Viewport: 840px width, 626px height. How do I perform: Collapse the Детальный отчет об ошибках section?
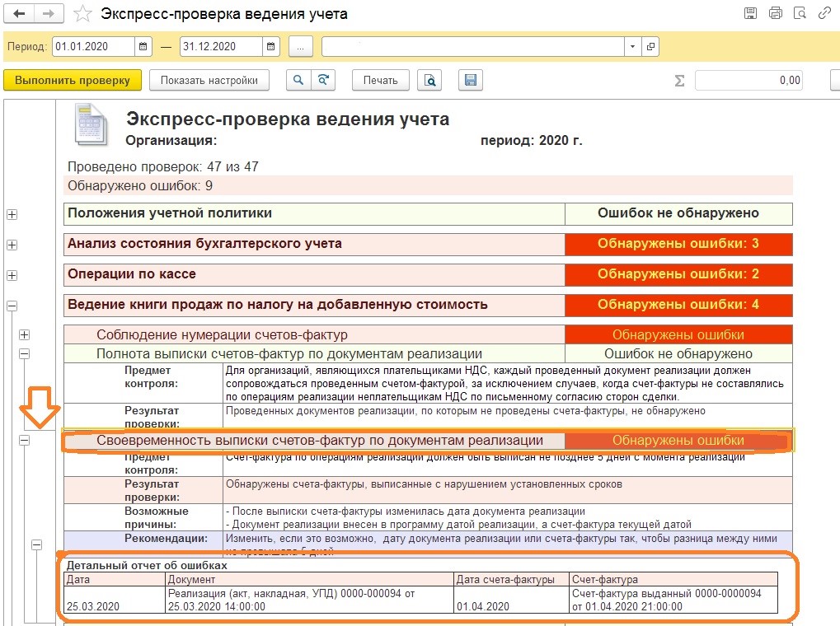pos(36,544)
